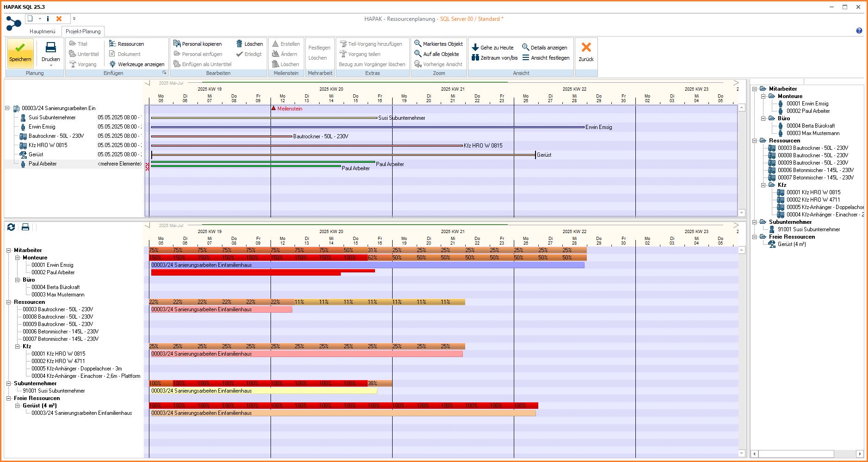
Task: Collapse the Monteure node in lower tree
Action: 18,258
